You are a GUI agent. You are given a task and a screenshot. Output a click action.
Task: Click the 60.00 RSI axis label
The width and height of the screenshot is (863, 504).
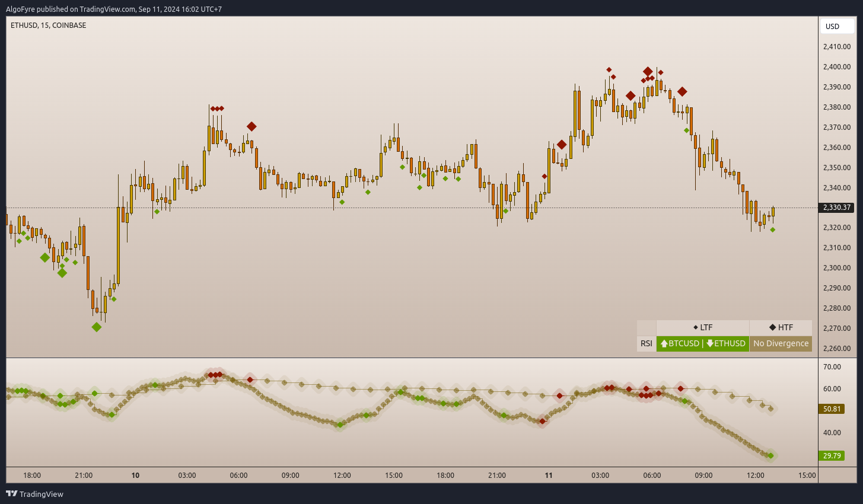point(832,389)
